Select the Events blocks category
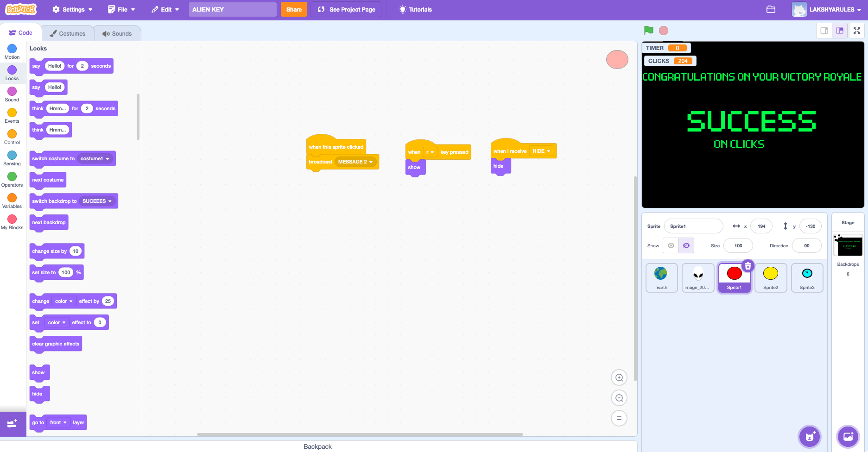This screenshot has width=868, height=452. [x=12, y=115]
